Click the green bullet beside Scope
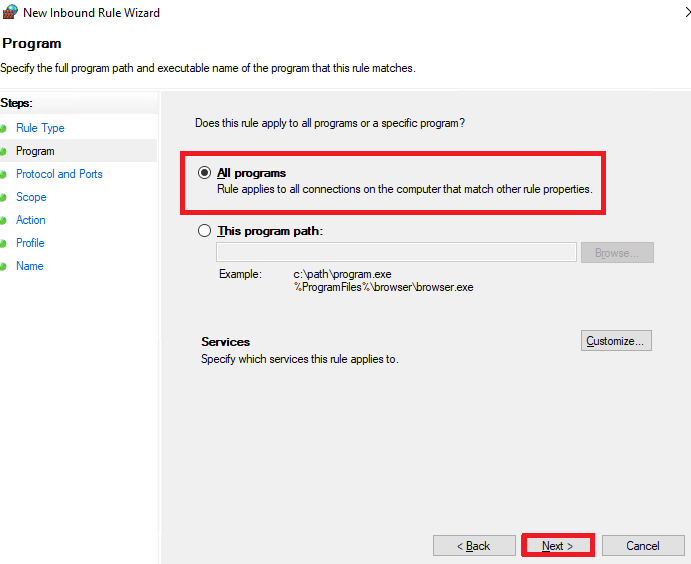691x564 pixels. point(3,197)
